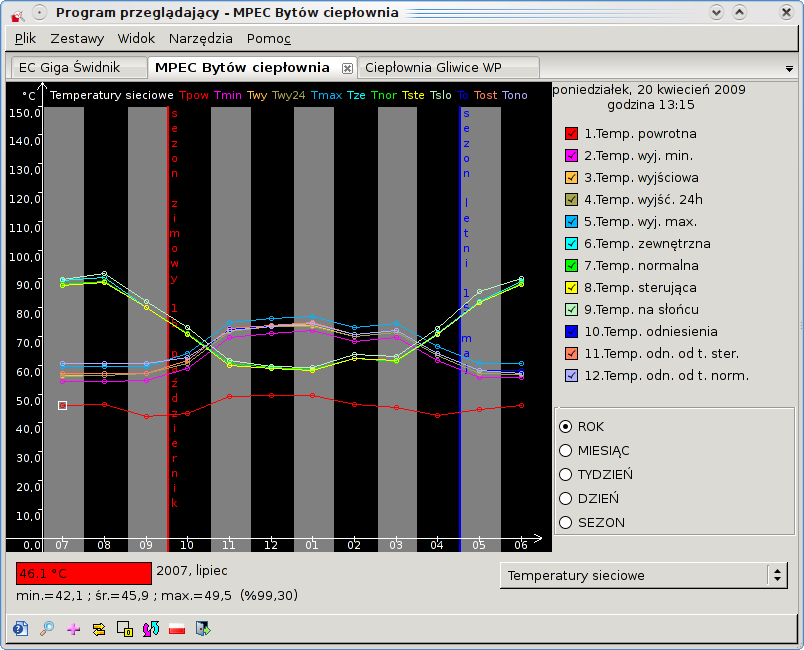Screen dimensions: 804x650
Task: Toggle 4.Temp. wyjść. 24h checkbox
Action: pyautogui.click(x=571, y=200)
